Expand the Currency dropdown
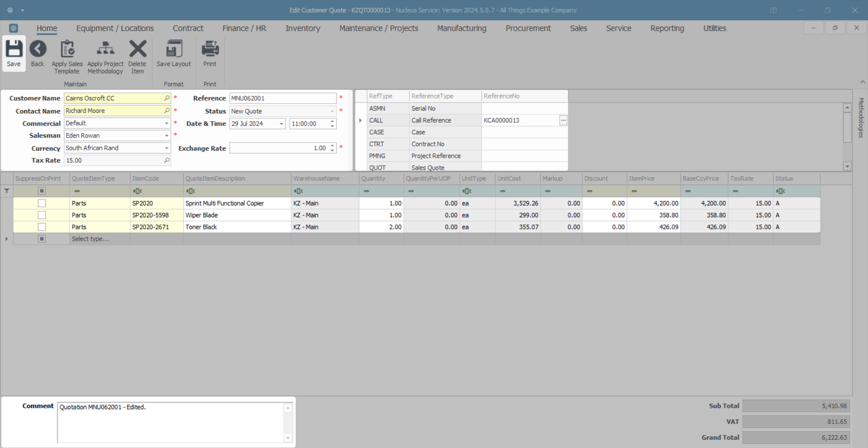This screenshot has height=448, width=868. click(166, 148)
